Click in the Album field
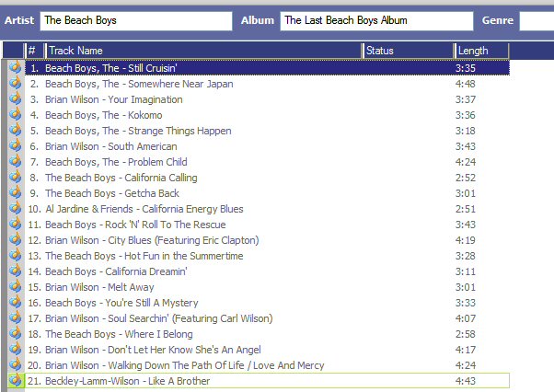 click(x=376, y=20)
